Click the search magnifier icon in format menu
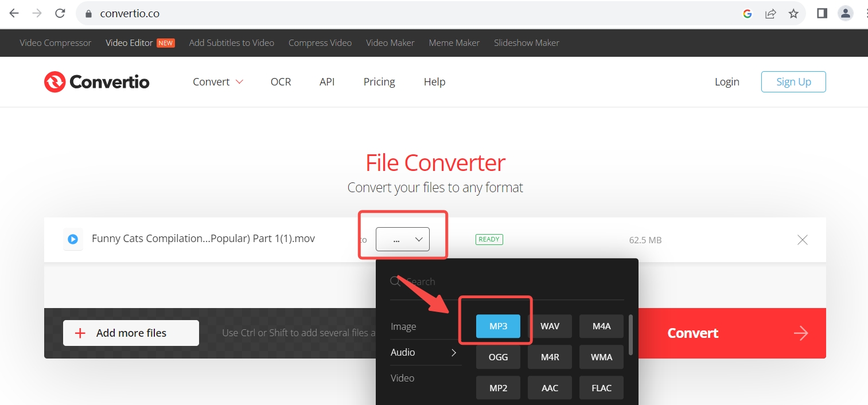The height and width of the screenshot is (405, 868). tap(395, 281)
